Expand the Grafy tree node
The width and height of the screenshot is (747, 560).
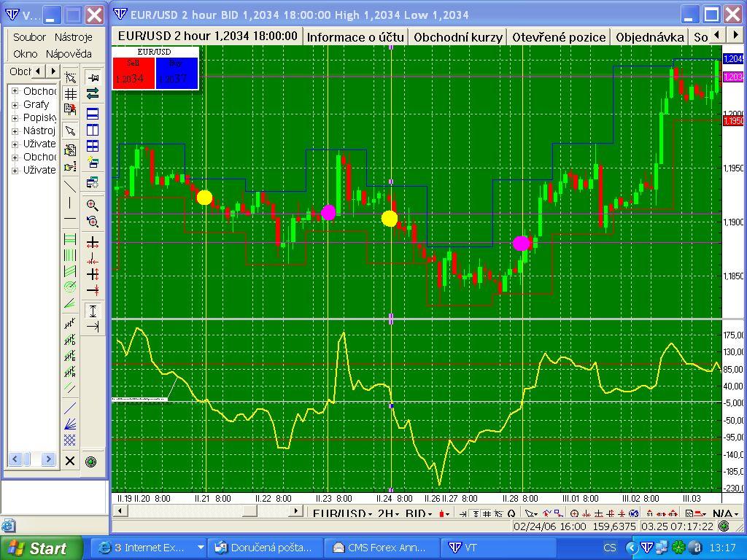click(15, 104)
